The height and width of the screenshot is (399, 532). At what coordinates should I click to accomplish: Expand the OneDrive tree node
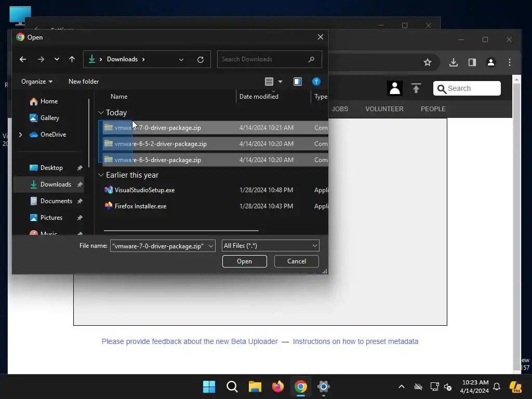(x=20, y=135)
